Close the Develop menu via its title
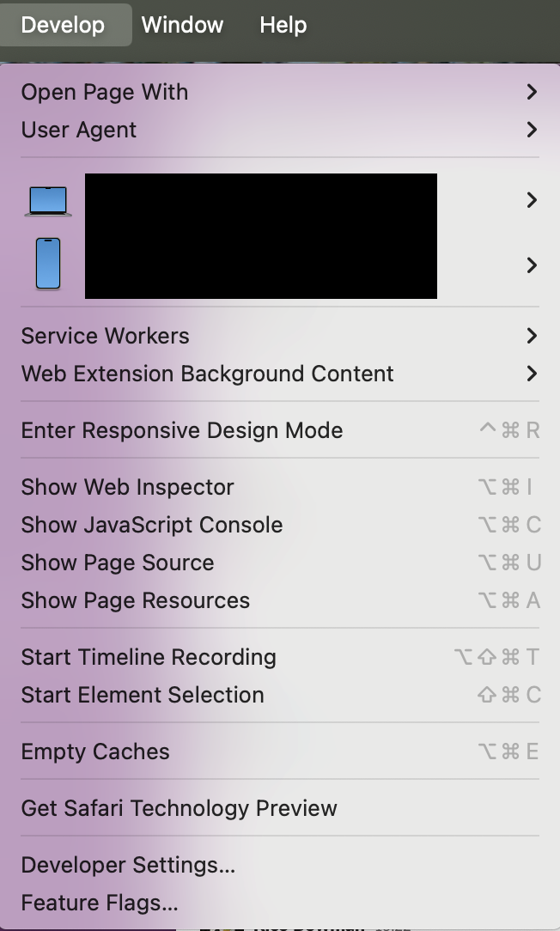This screenshot has height=931, width=560. [x=63, y=25]
